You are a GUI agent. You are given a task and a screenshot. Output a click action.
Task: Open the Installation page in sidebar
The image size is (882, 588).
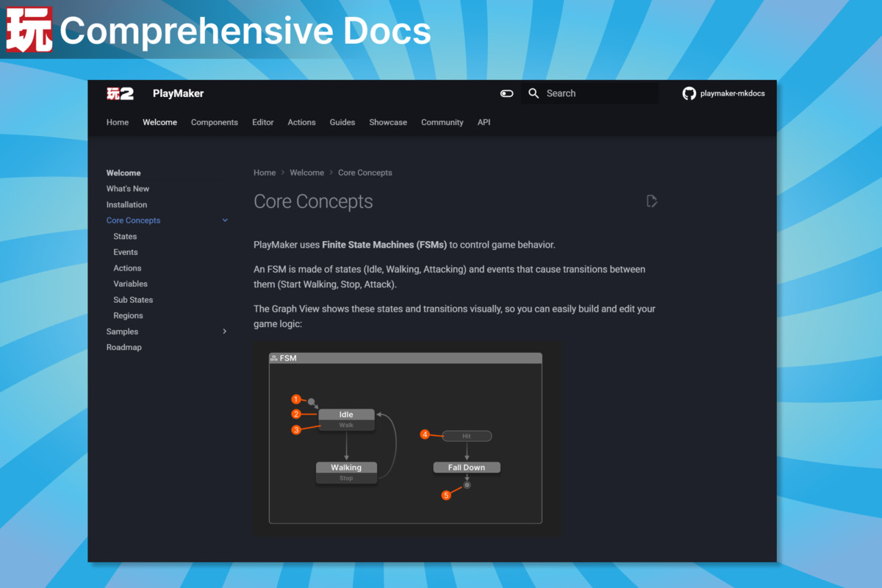pyautogui.click(x=126, y=204)
